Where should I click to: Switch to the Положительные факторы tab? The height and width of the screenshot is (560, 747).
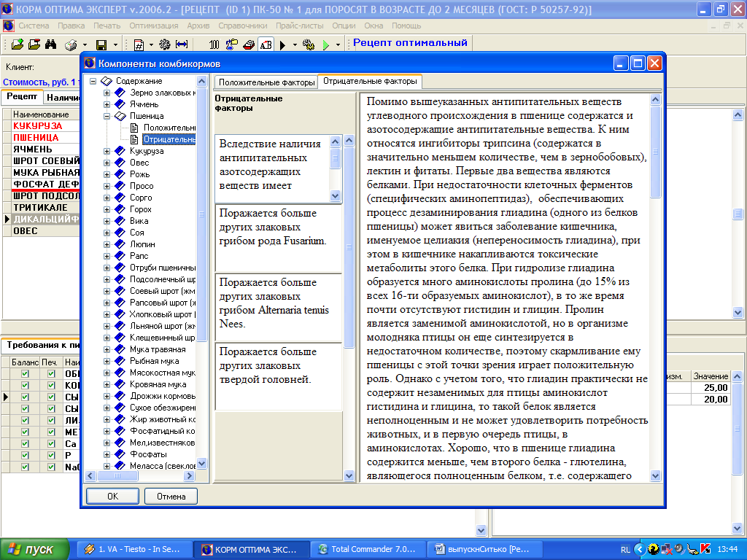pos(266,82)
